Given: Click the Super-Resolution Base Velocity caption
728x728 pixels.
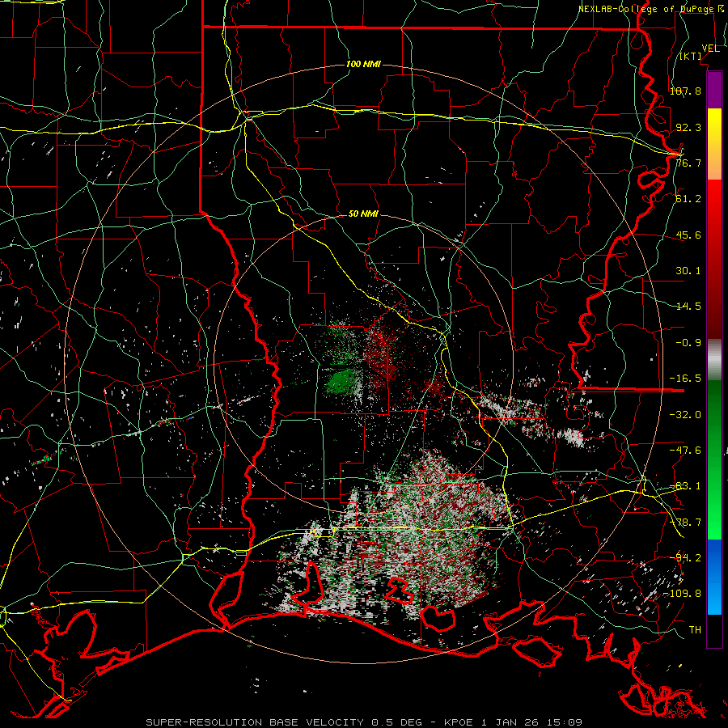Looking at the screenshot, I should click(363, 722).
